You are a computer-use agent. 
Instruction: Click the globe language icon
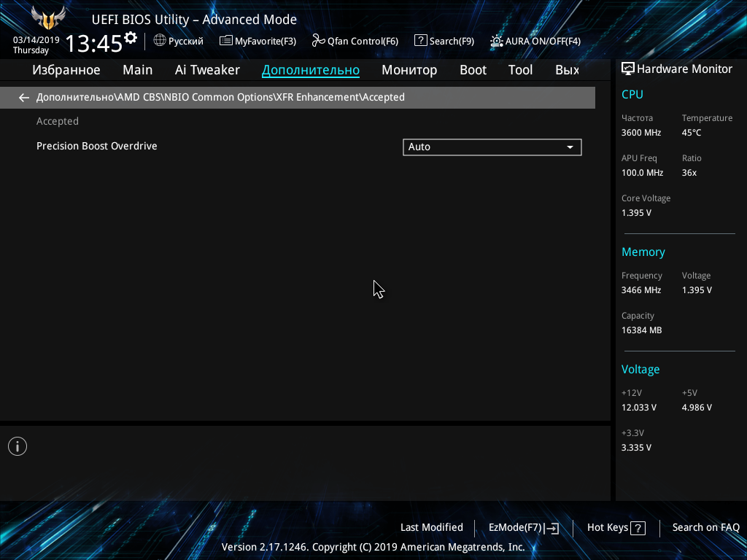(x=160, y=41)
